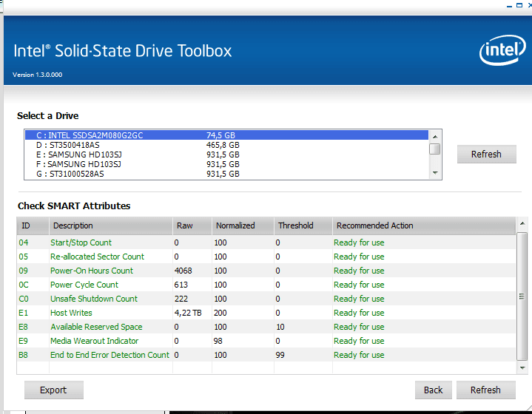This screenshot has width=532, height=414.
Task: Select Re-allocated Sector Count row
Action: [266, 257]
